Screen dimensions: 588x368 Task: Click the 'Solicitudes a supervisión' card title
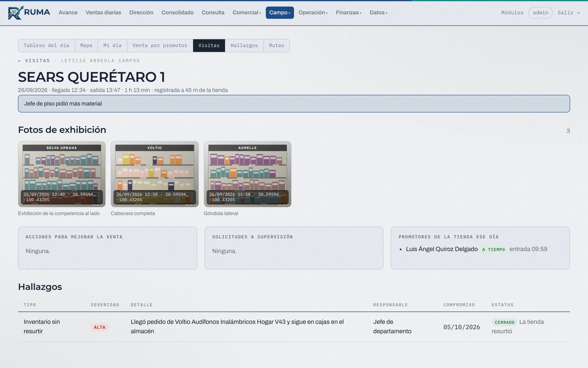[x=252, y=237]
